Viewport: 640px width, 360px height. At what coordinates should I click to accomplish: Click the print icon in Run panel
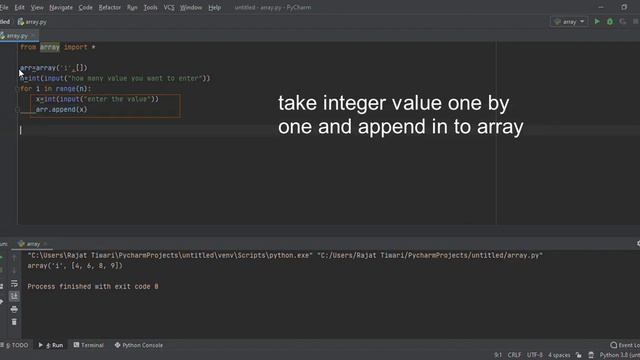pos(14,309)
